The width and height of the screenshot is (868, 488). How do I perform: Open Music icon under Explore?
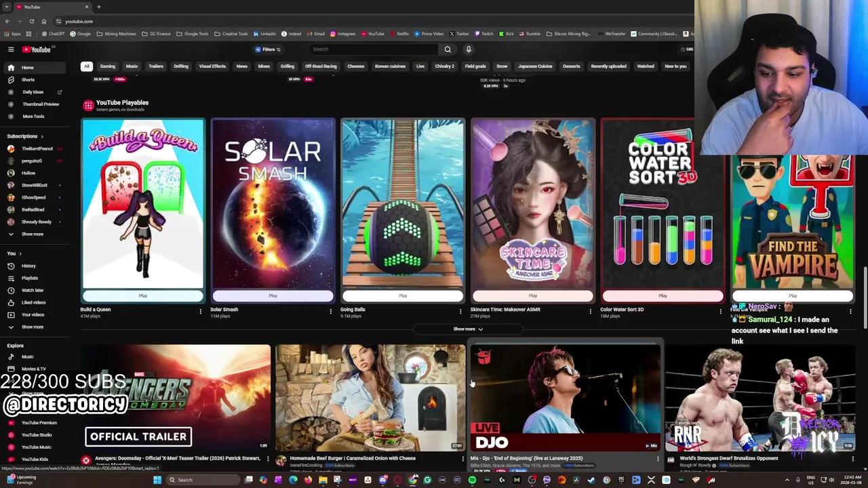11,357
